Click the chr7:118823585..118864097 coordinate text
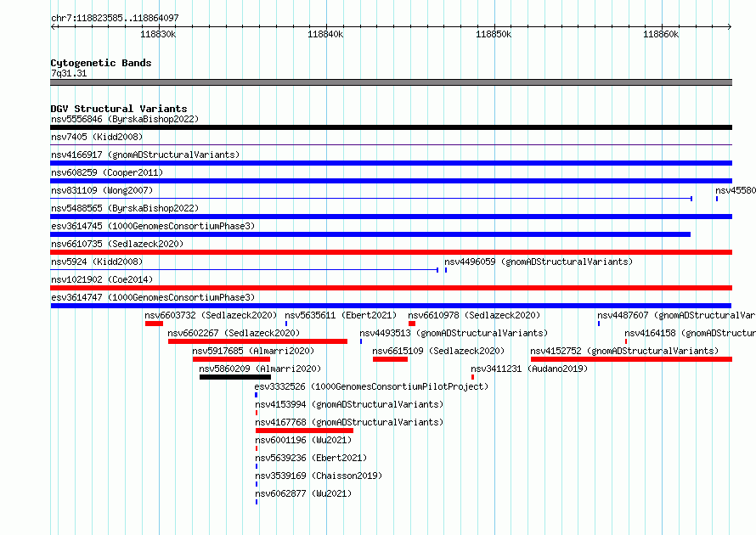 pyautogui.click(x=115, y=18)
